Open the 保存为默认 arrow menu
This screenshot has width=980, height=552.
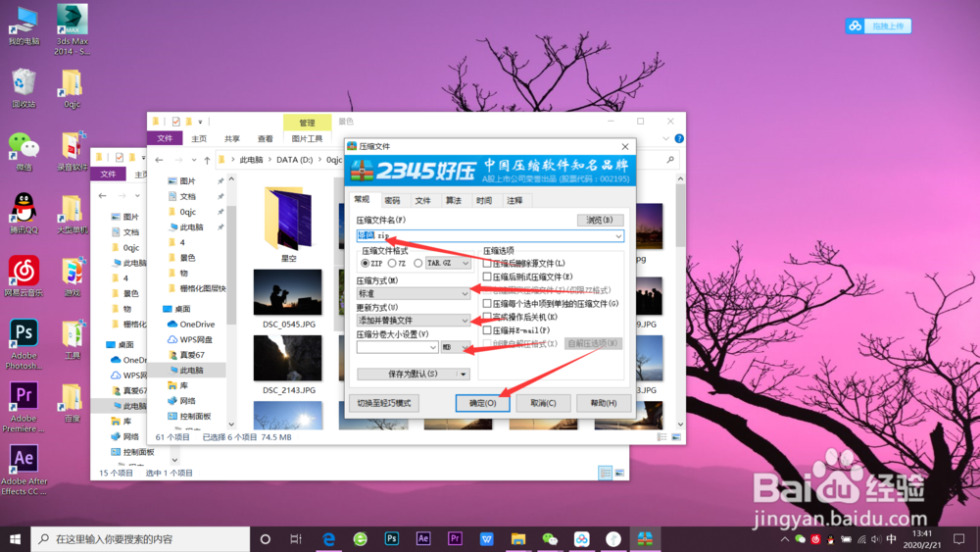[464, 374]
